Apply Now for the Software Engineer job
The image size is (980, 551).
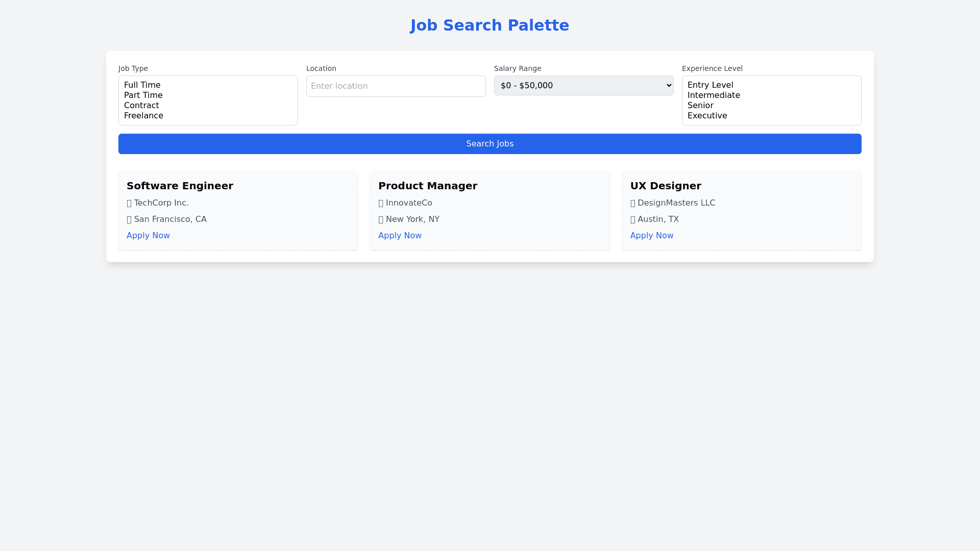tap(148, 236)
